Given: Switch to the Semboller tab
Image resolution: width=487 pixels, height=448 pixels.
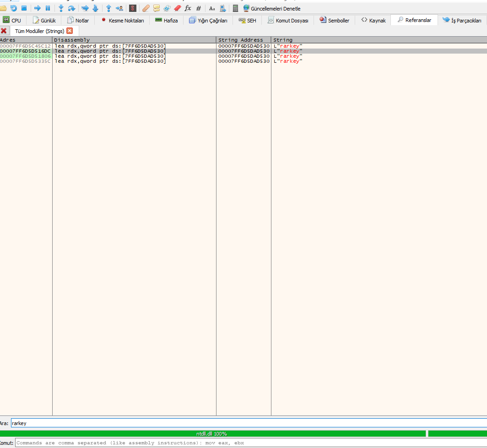Looking at the screenshot, I should (x=335, y=20).
